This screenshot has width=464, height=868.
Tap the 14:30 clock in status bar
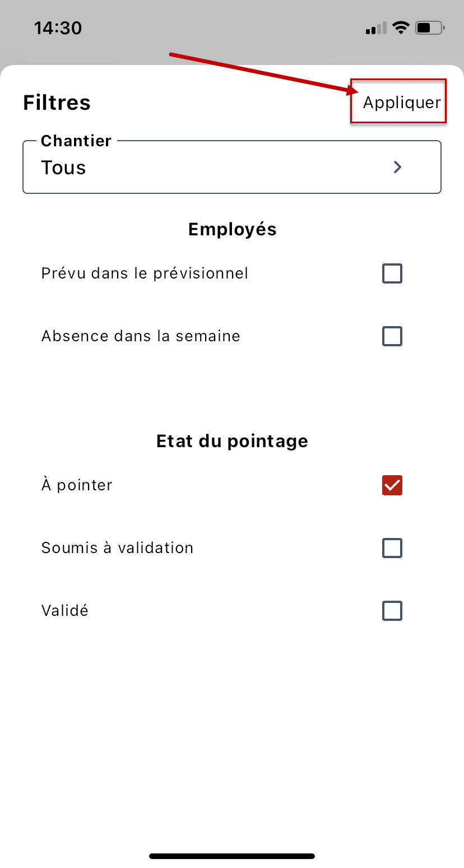click(58, 28)
